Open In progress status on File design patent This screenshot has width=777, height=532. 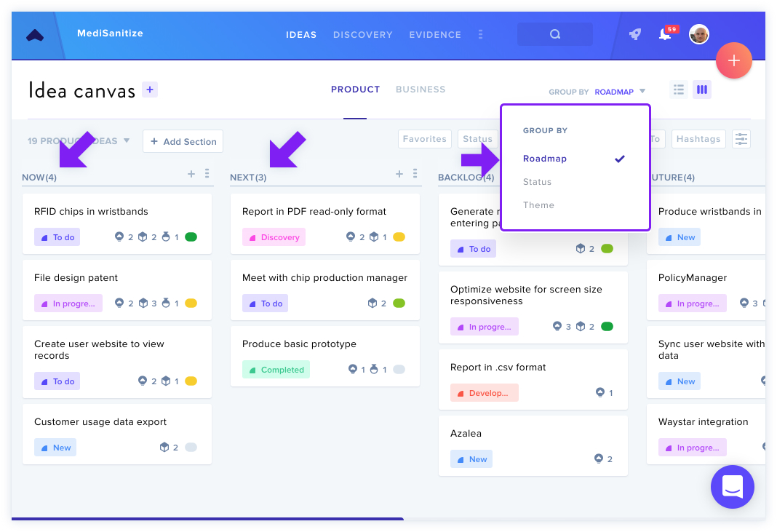(68, 303)
